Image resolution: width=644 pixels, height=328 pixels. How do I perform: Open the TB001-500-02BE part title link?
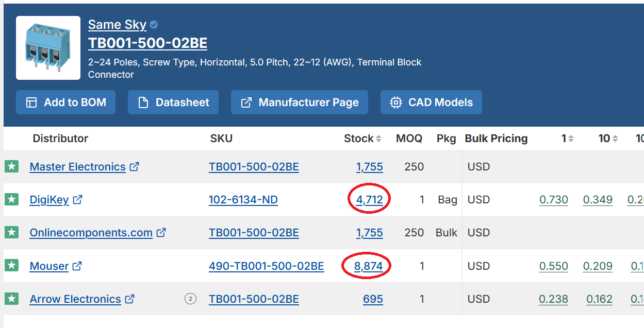click(x=147, y=43)
